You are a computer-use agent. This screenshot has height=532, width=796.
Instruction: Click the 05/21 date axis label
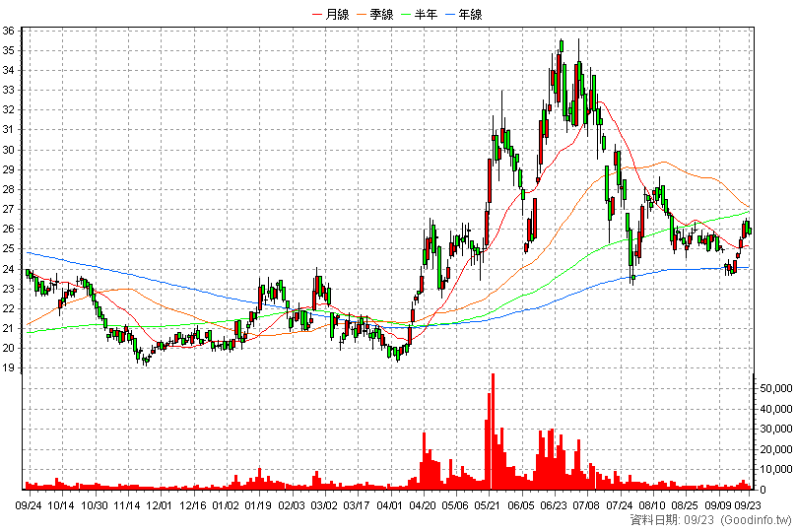488,505
